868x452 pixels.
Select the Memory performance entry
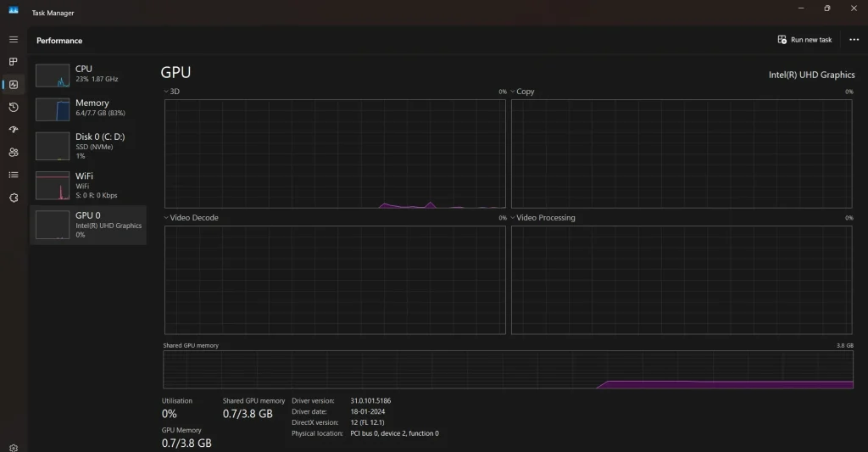pyautogui.click(x=88, y=109)
